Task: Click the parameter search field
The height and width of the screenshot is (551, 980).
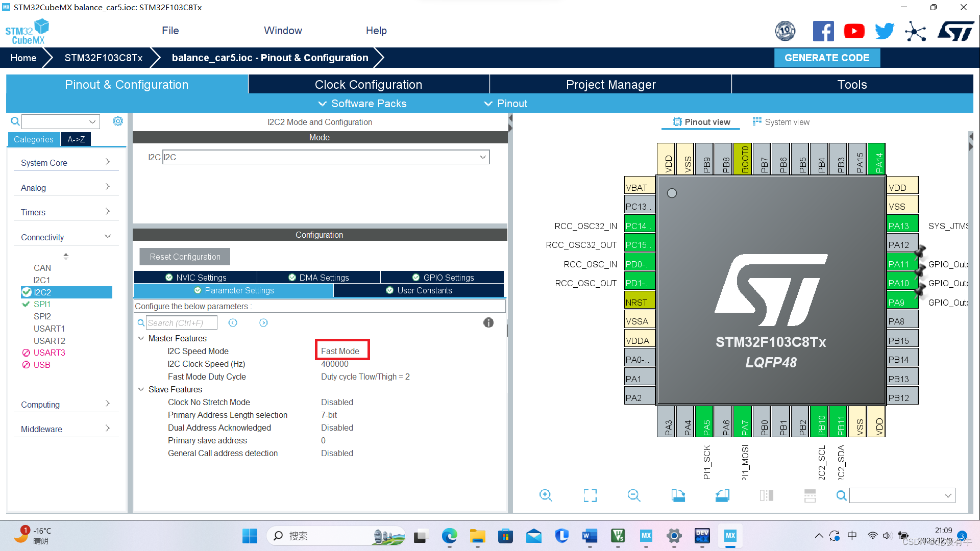Action: tap(181, 323)
